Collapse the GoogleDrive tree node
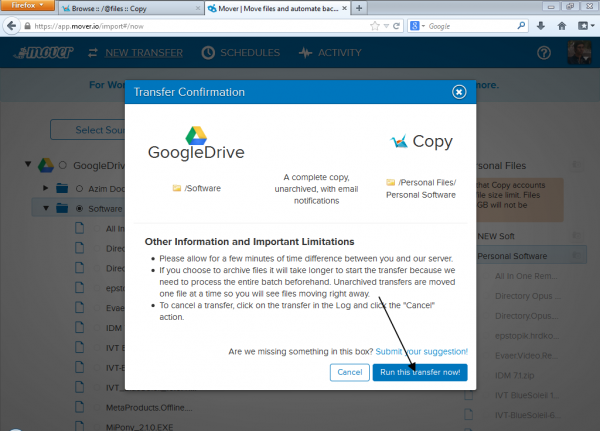Viewport: 600px width, 431px height. point(28,164)
